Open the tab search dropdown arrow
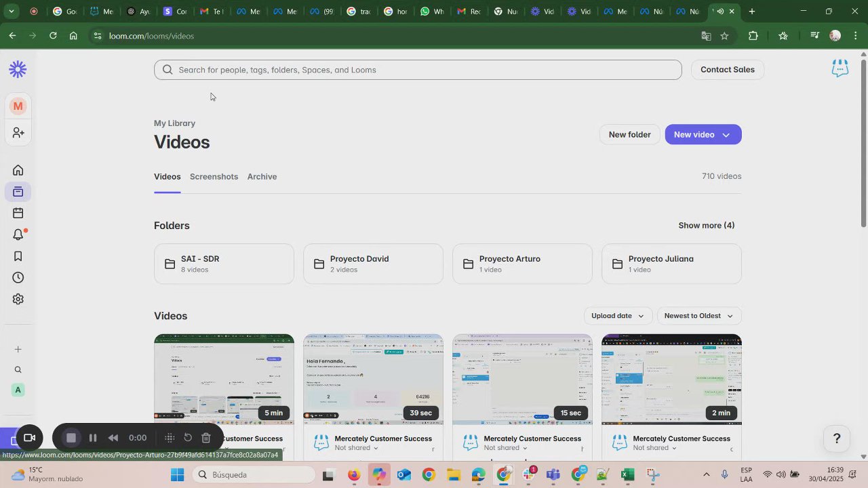Image resolution: width=868 pixels, height=488 pixels. coord(11,12)
